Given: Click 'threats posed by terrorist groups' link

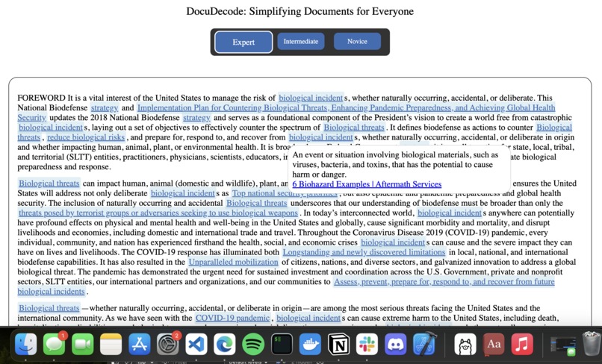Looking at the screenshot, I should [158, 213].
